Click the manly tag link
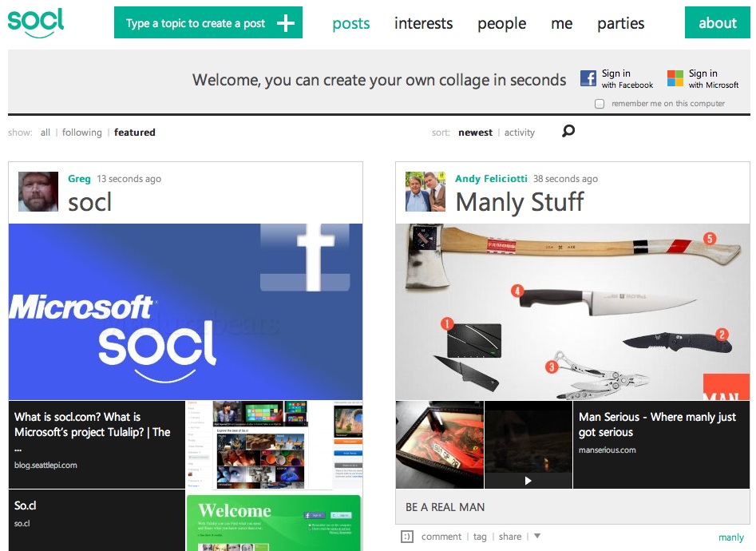Viewport: 756px width, 551px height. point(730,537)
